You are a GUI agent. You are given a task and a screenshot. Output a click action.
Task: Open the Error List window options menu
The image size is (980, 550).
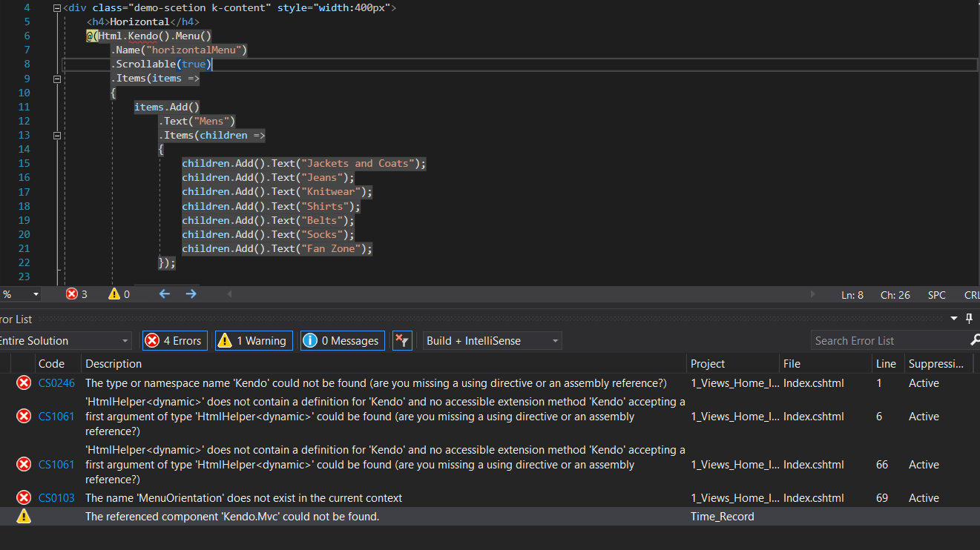(954, 319)
